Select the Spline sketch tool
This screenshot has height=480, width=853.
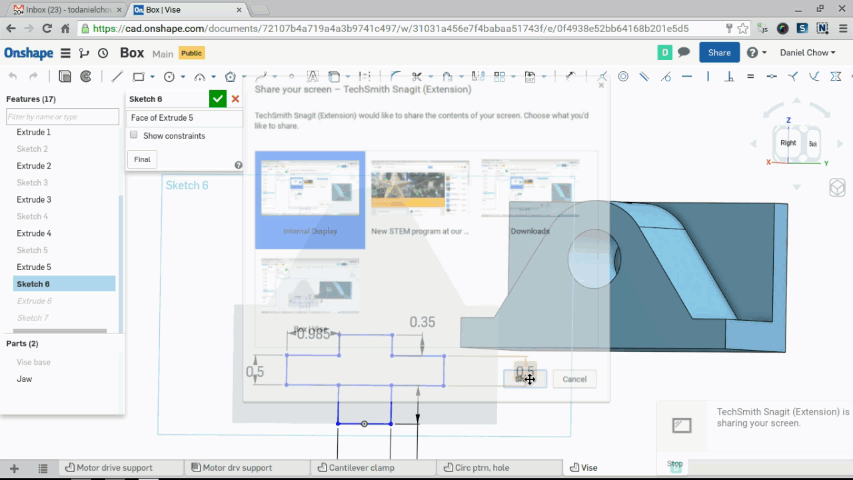point(261,77)
